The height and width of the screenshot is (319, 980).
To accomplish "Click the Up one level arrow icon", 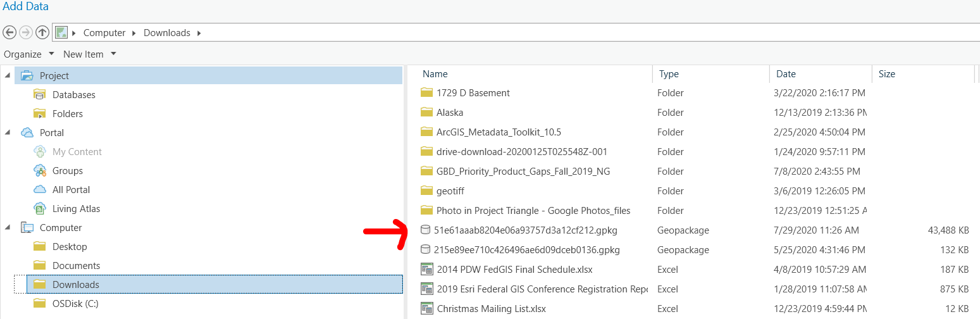I will pyautogui.click(x=42, y=32).
